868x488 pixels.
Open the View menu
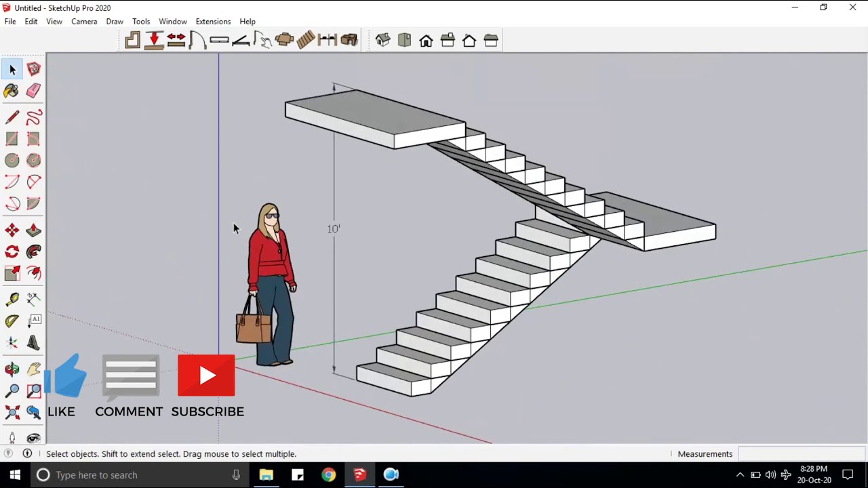tap(54, 22)
